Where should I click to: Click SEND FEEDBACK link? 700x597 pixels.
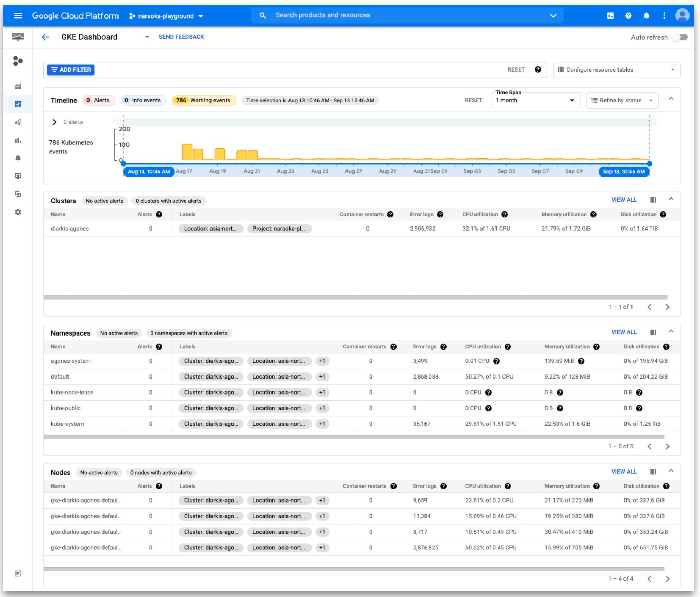(x=181, y=37)
